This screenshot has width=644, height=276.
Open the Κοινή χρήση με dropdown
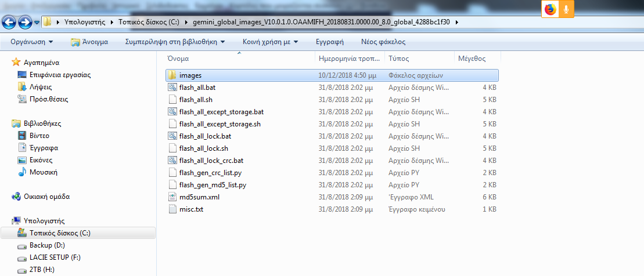[271, 42]
